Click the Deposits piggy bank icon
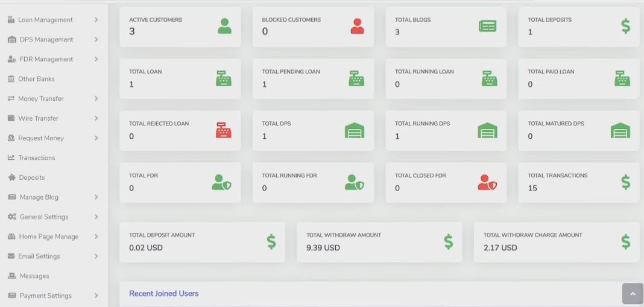This screenshot has width=644, height=307. point(11,177)
